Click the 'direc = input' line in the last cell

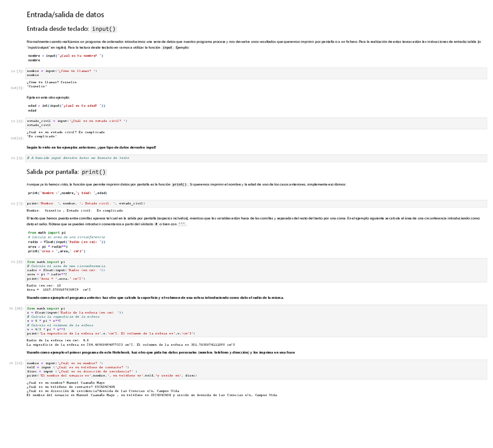coord(82,371)
